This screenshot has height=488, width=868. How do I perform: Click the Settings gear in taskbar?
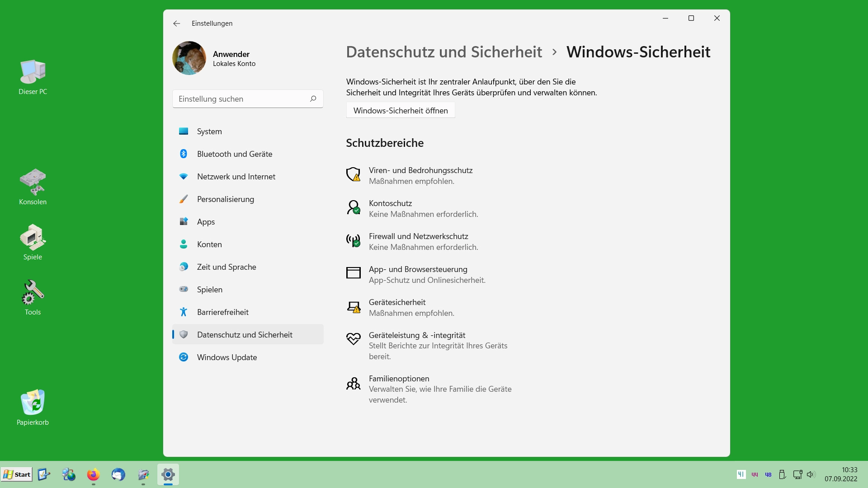coord(168,474)
